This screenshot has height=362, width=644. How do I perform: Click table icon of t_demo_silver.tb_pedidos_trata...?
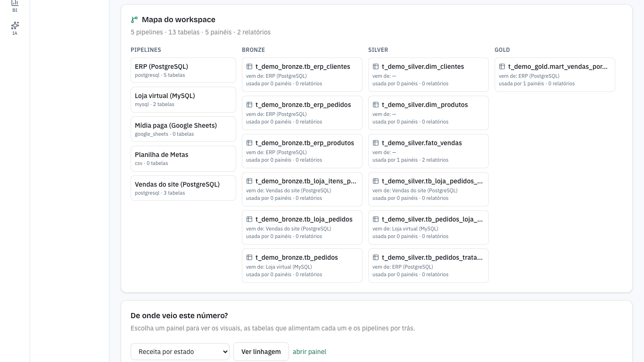pyautogui.click(x=376, y=258)
